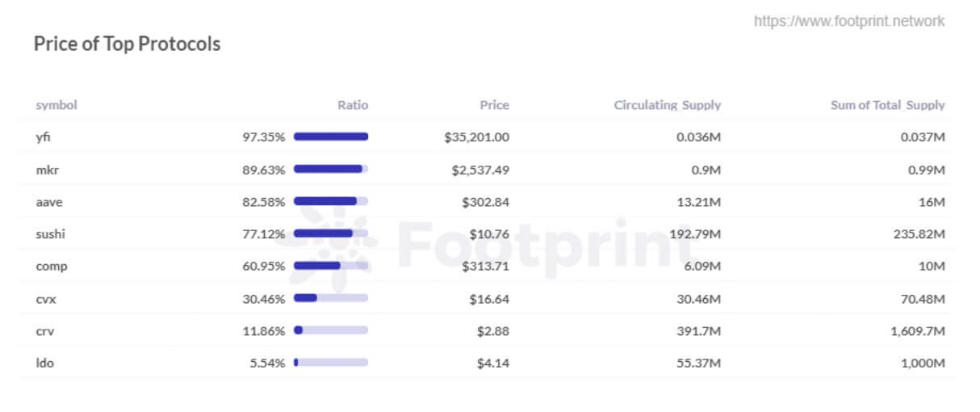Select the sushi symbol cell
The height and width of the screenshot is (412, 980).
50,234
